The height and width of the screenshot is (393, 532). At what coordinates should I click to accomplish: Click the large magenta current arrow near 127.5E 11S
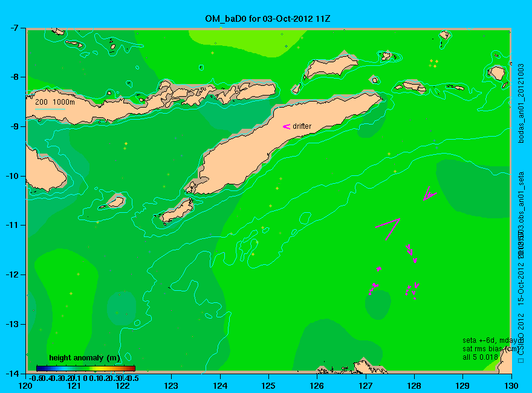click(389, 229)
